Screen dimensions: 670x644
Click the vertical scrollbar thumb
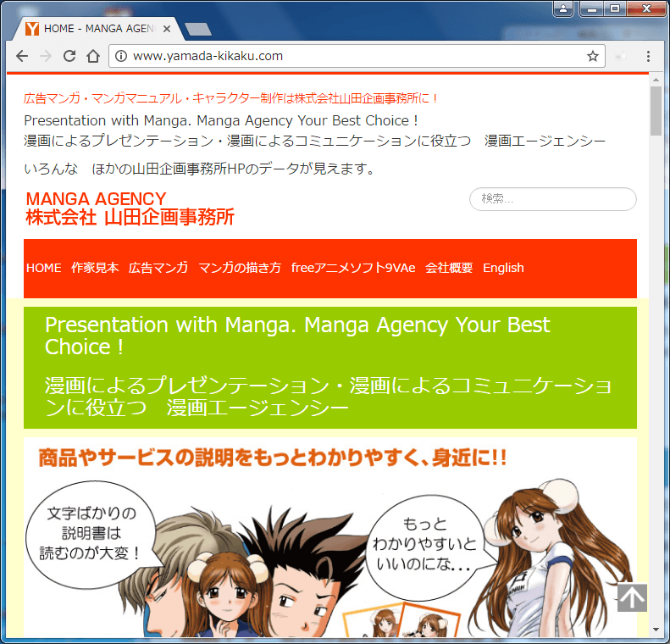[x=656, y=111]
